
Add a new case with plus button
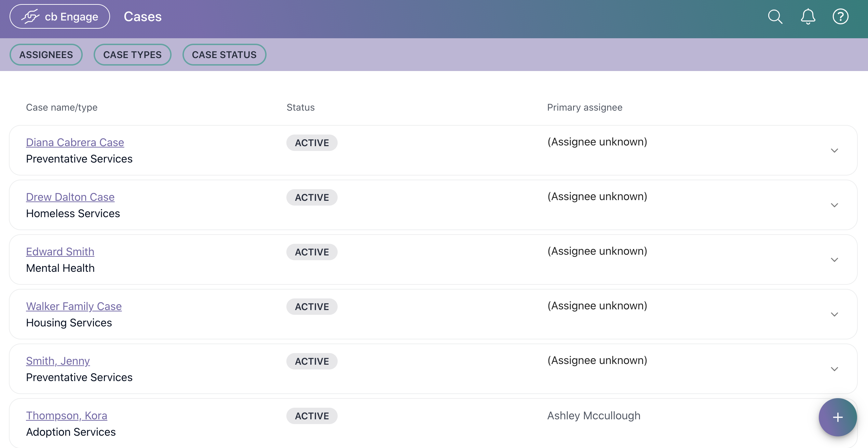[838, 417]
